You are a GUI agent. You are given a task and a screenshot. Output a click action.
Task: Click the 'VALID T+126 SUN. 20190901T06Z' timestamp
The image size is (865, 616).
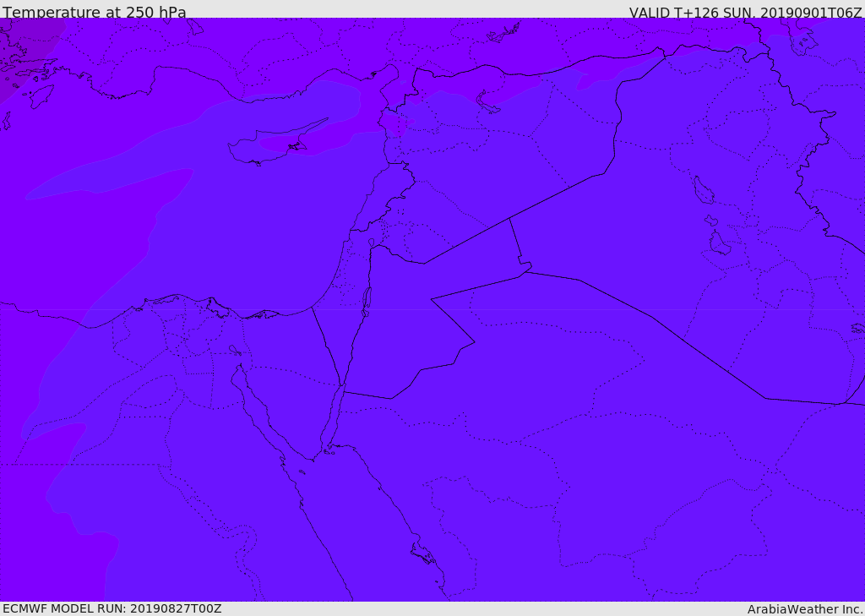[x=745, y=12]
